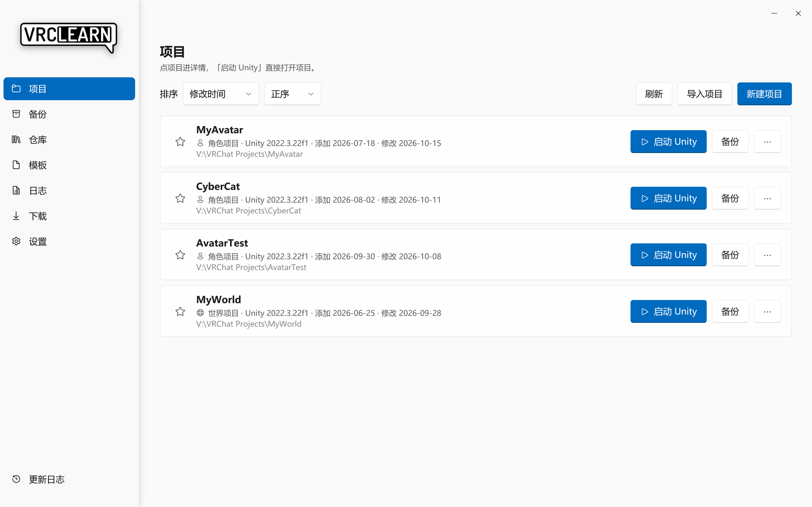Open the 备份 page from sidebar
Image resolution: width=812 pixels, height=507 pixels.
[x=69, y=114]
